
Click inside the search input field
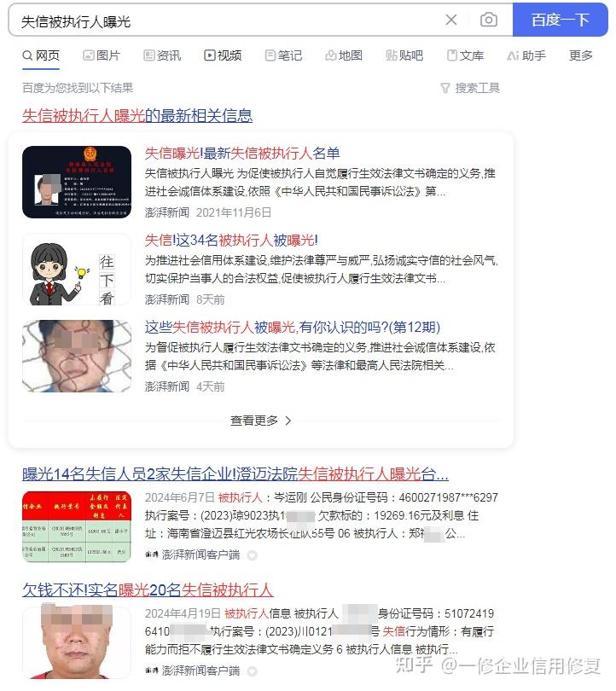230,20
